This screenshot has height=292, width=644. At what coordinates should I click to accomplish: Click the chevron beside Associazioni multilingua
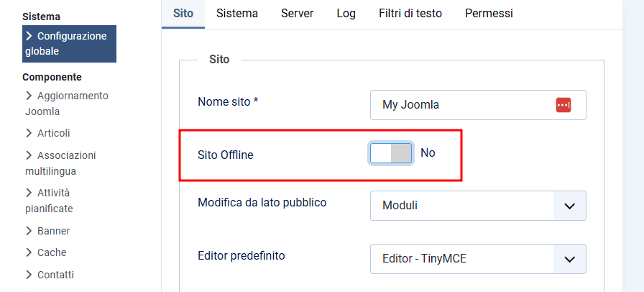[x=29, y=155]
